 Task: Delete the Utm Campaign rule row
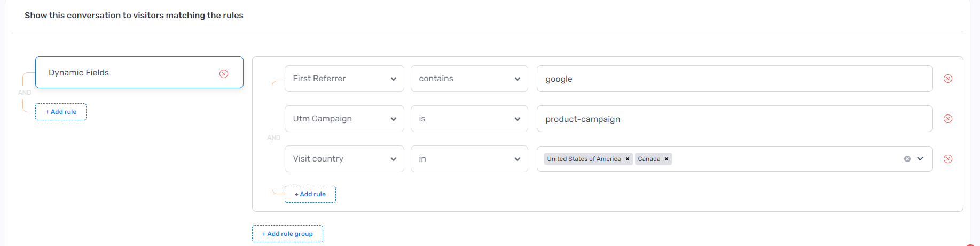948,119
